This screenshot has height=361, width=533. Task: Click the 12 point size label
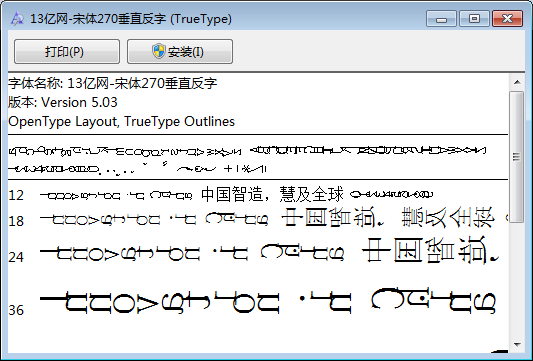tap(16, 195)
